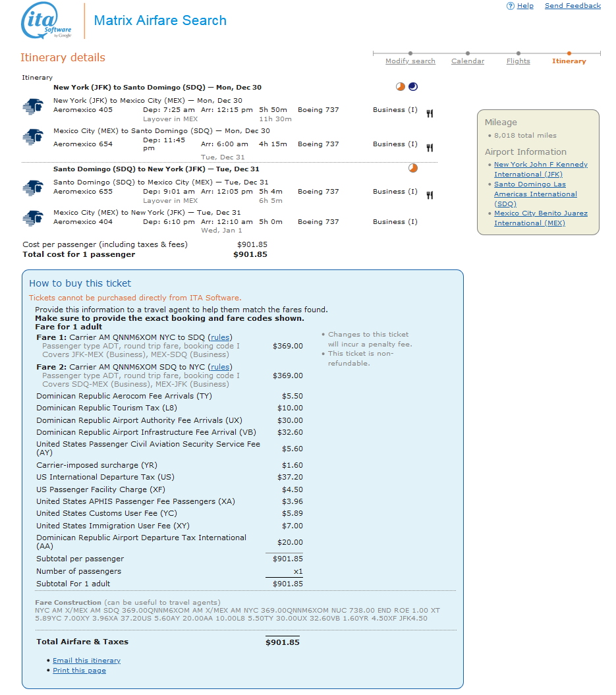Click the Subtotal per passenger label
616x695 pixels.
[x=80, y=559]
